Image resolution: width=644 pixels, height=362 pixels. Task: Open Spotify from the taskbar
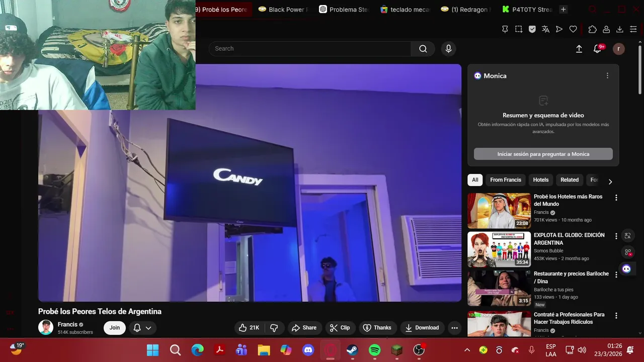(x=375, y=350)
